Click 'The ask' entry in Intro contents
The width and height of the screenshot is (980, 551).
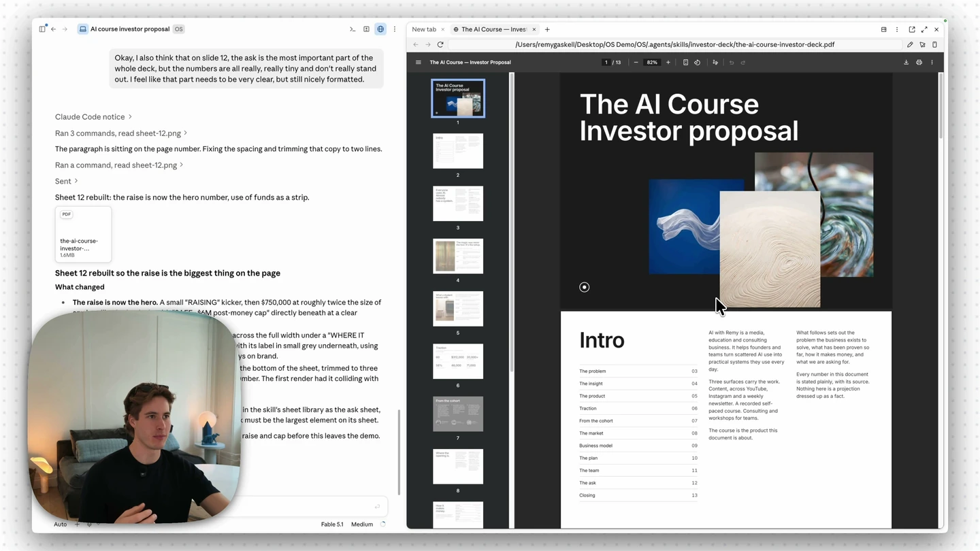pyautogui.click(x=638, y=483)
